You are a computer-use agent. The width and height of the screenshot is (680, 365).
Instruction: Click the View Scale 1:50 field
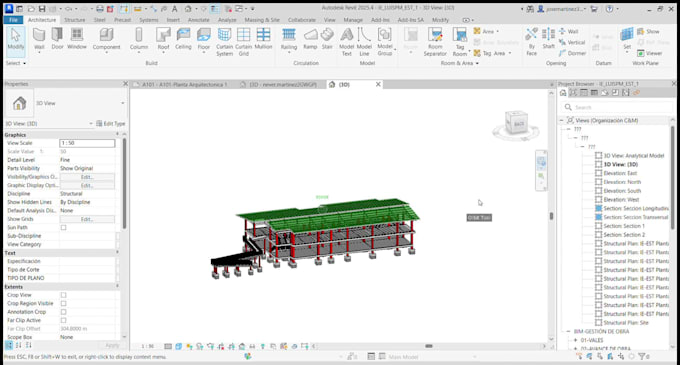pyautogui.click(x=87, y=143)
